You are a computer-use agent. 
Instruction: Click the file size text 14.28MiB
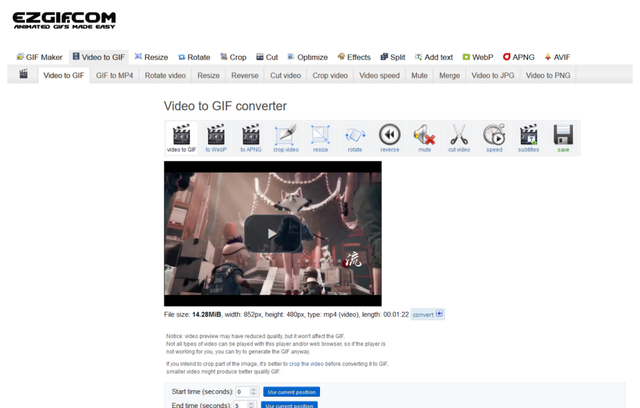(x=207, y=314)
